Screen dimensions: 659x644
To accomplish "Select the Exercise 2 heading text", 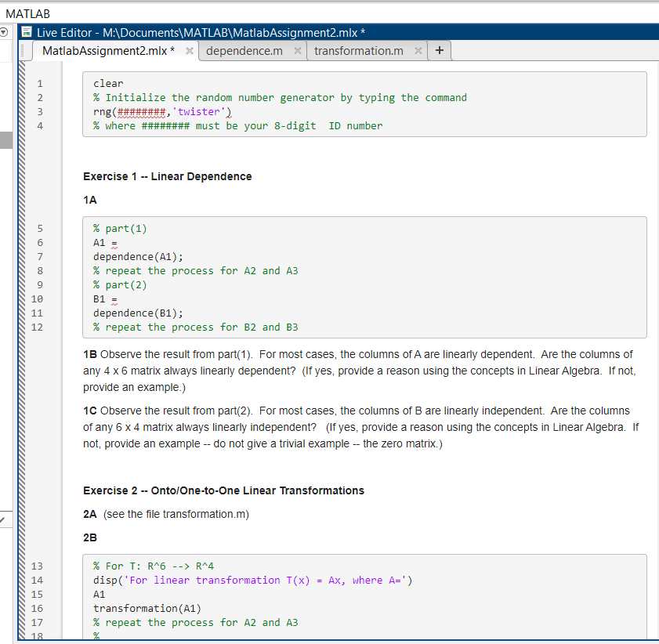I will tap(223, 490).
